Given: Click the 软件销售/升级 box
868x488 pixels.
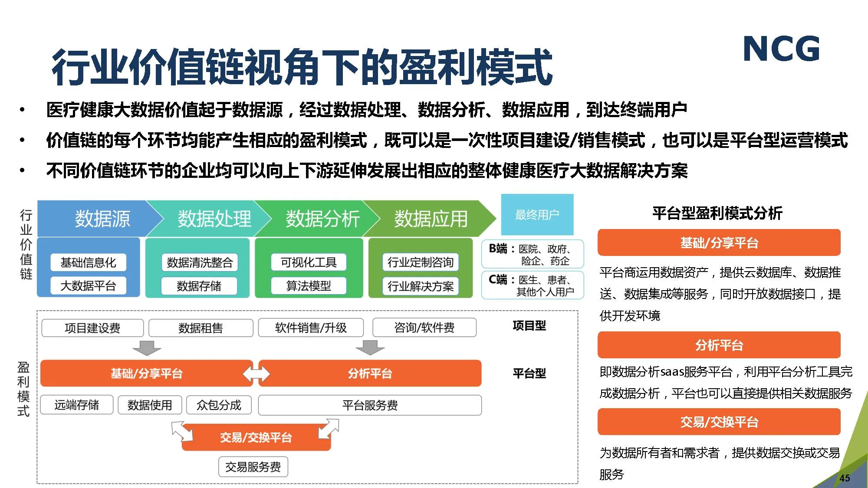Looking at the screenshot, I should tap(311, 328).
